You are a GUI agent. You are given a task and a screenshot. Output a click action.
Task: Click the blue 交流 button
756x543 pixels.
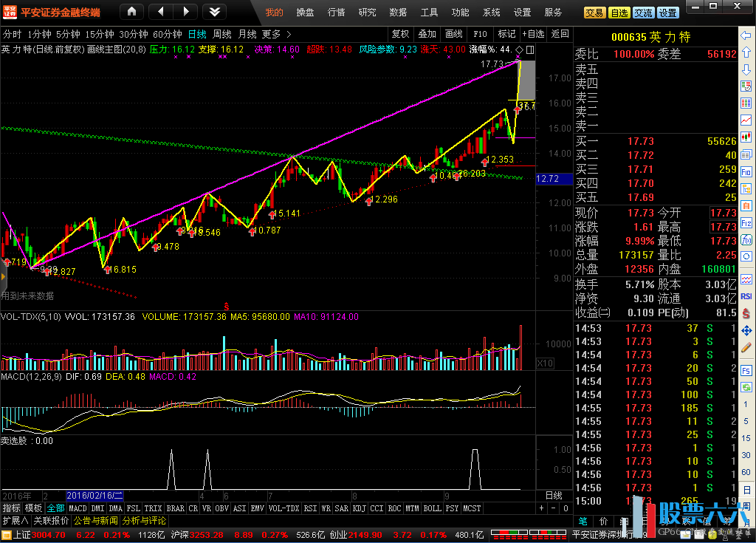click(643, 13)
